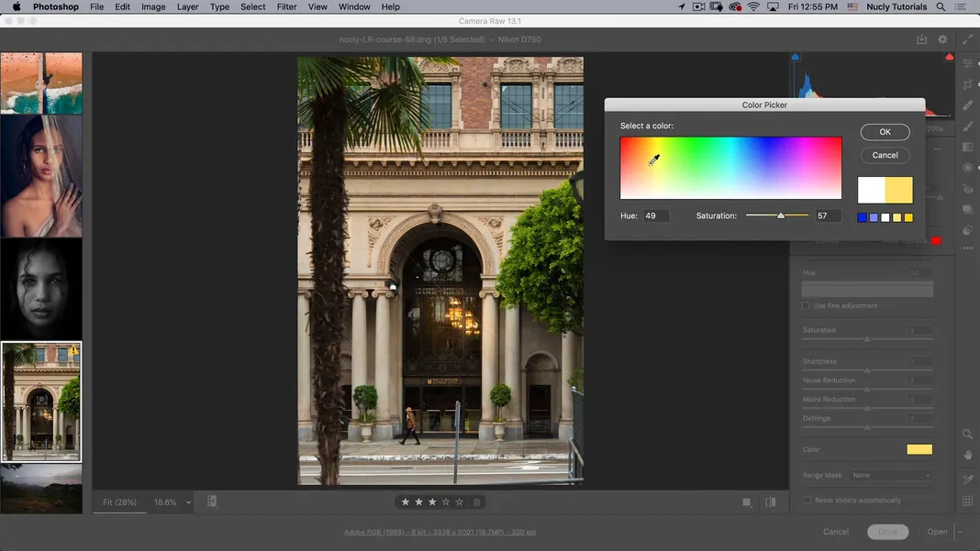Click the Hue input field showing 49
980x551 pixels.
655,215
